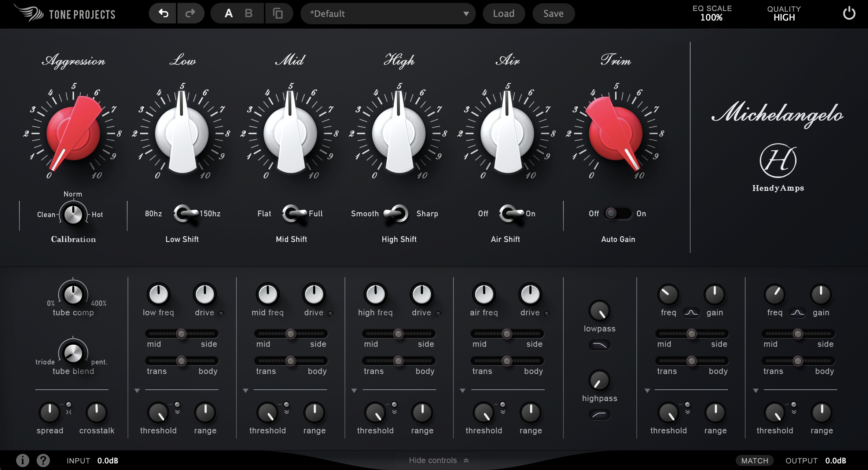
Task: Click low band threshold chevrons icon
Action: (x=177, y=412)
